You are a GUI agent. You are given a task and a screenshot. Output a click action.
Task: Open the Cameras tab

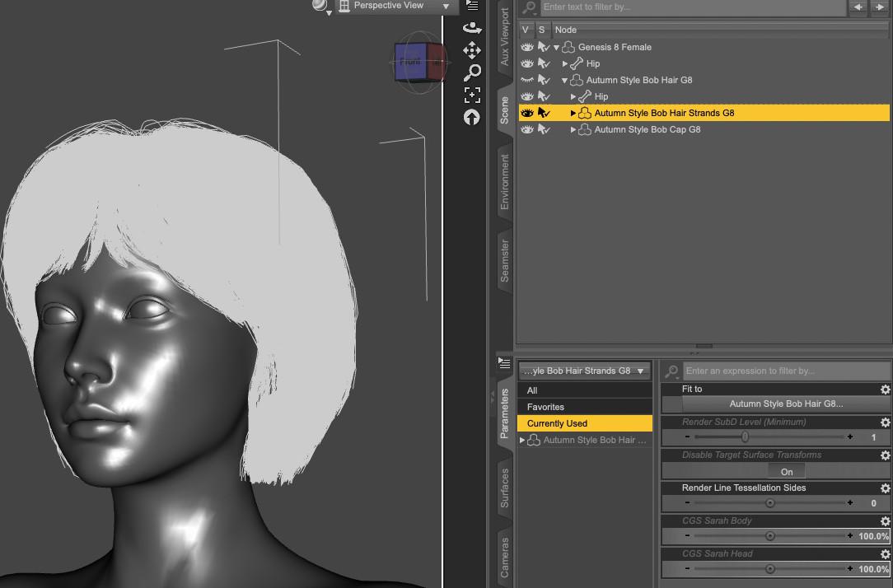(x=505, y=558)
